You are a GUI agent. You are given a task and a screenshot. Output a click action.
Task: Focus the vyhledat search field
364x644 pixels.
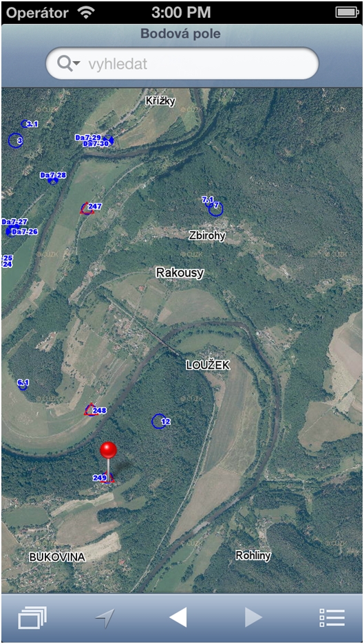[x=182, y=64]
